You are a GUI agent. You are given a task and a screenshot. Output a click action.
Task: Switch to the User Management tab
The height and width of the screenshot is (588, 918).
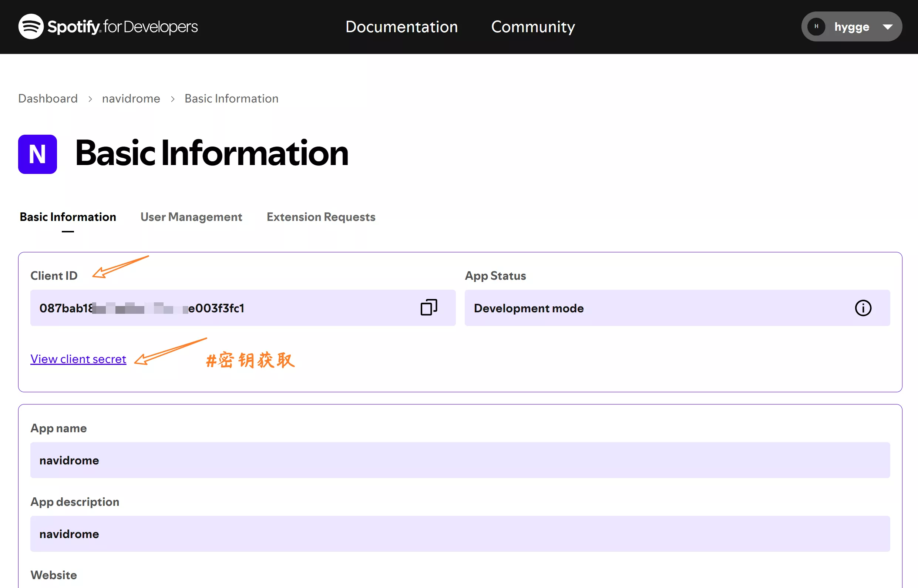[x=191, y=216]
